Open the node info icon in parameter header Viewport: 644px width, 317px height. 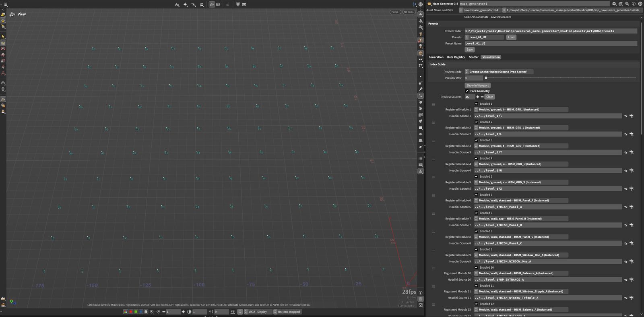point(634,4)
